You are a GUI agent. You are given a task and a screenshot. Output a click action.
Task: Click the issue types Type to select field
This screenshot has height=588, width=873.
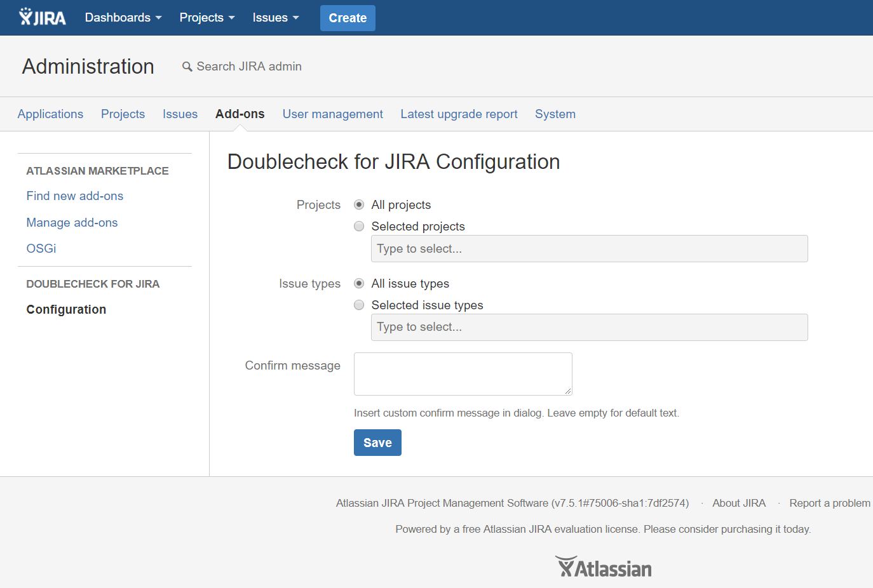590,328
